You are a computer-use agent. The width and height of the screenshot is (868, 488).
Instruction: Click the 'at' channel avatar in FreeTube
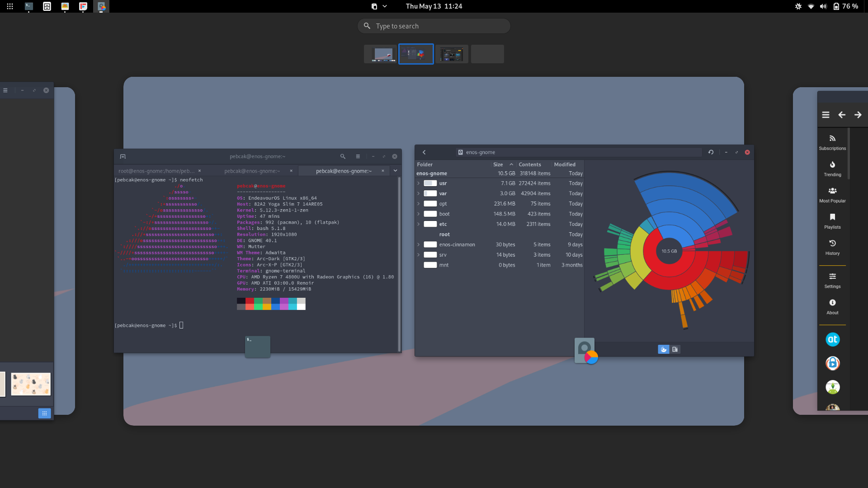tap(832, 339)
